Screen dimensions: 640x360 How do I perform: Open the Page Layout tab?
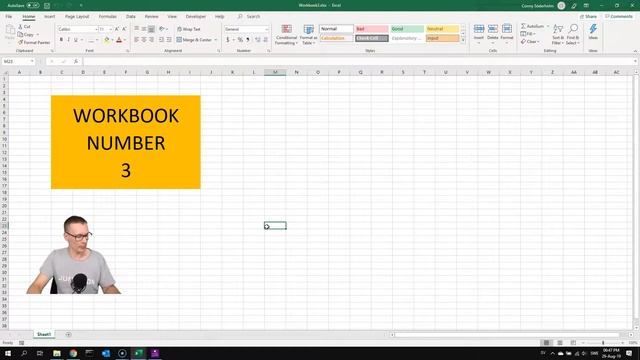(x=77, y=17)
